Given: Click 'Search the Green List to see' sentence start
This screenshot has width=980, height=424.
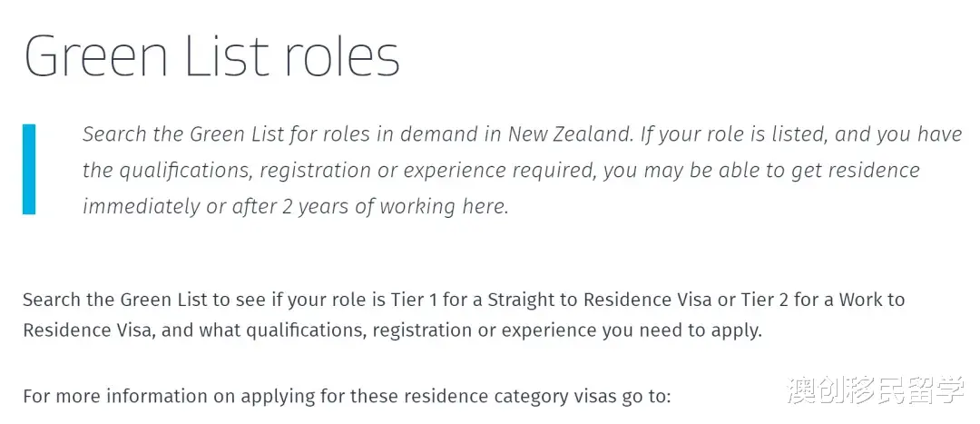Looking at the screenshot, I should pyautogui.click(x=142, y=300).
